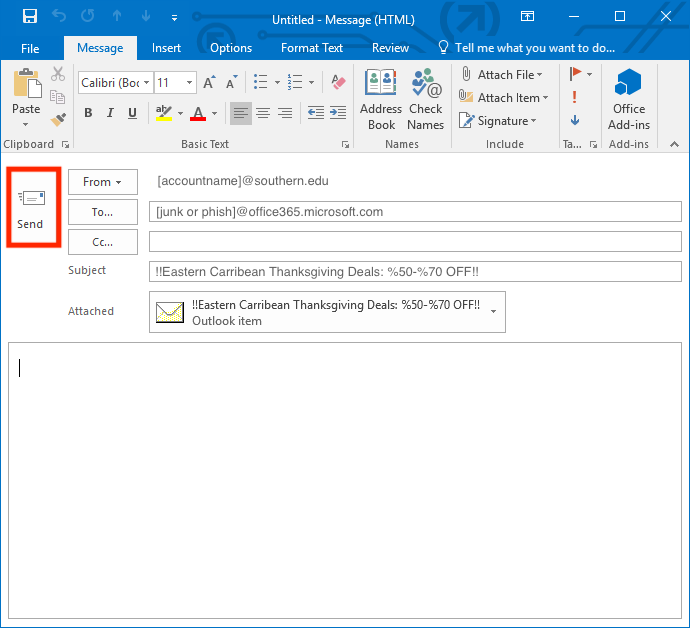Click the Send button
Image resolution: width=690 pixels, height=628 pixels.
pyautogui.click(x=31, y=207)
